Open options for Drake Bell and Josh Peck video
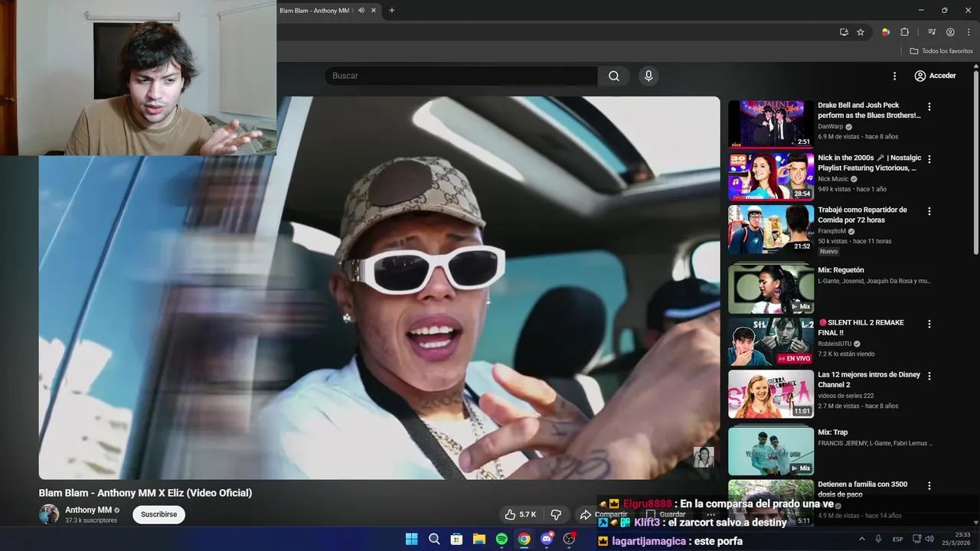 [929, 107]
